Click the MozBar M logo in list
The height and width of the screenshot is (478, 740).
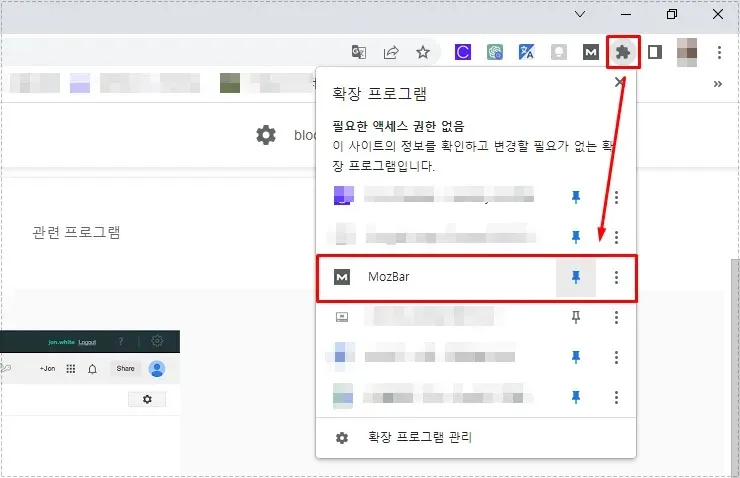point(342,277)
